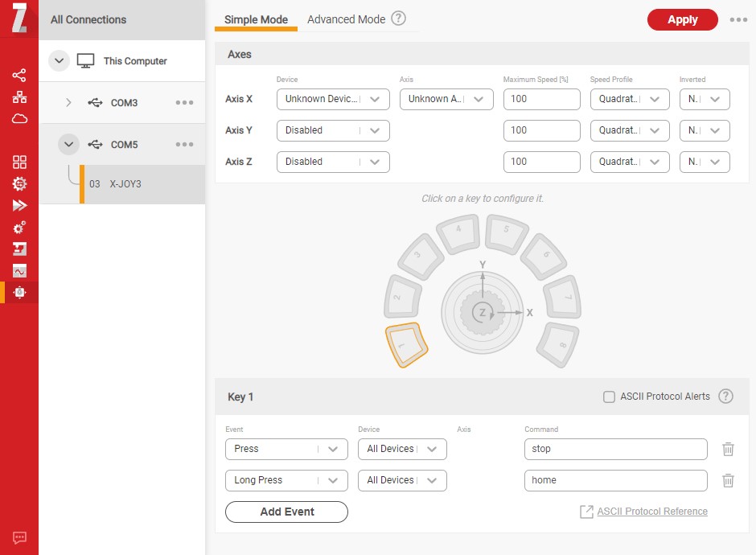Open the cloud sidebar icon
756x555 pixels.
(19, 118)
